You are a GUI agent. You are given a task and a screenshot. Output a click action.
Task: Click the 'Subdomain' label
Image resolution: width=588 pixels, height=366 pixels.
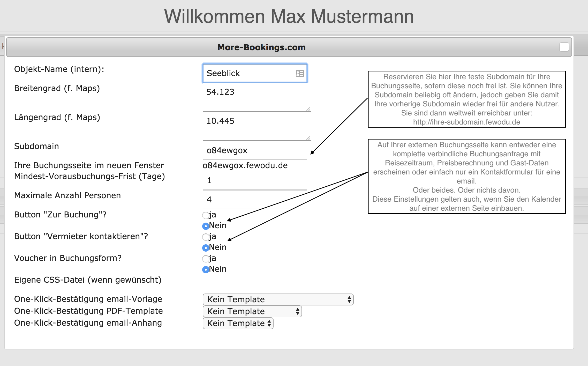(36, 146)
